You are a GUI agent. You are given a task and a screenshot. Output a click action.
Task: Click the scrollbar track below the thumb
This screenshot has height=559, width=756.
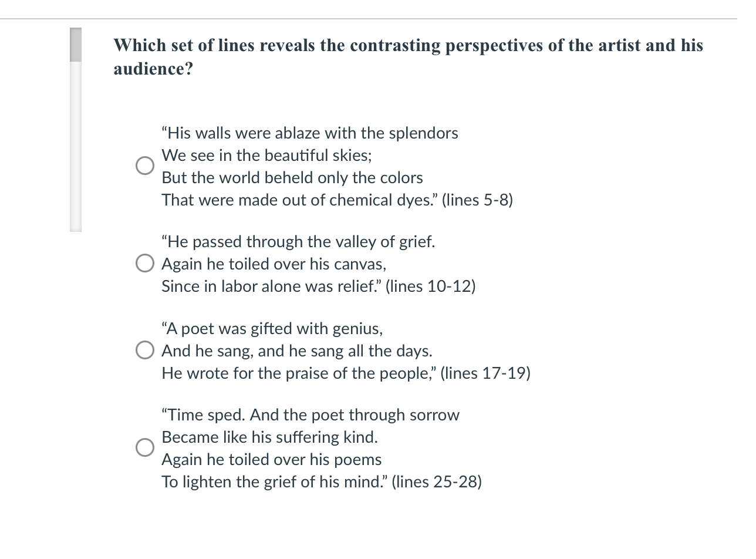pyautogui.click(x=76, y=147)
